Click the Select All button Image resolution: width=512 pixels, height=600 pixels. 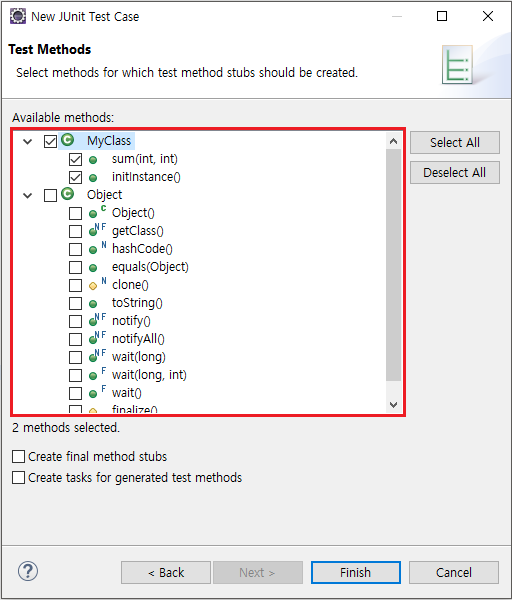[455, 142]
